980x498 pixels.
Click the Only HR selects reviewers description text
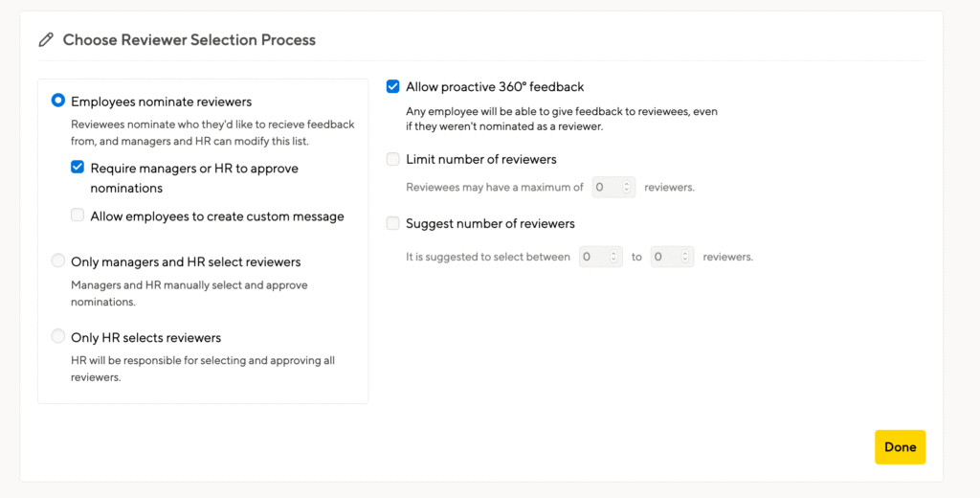203,369
